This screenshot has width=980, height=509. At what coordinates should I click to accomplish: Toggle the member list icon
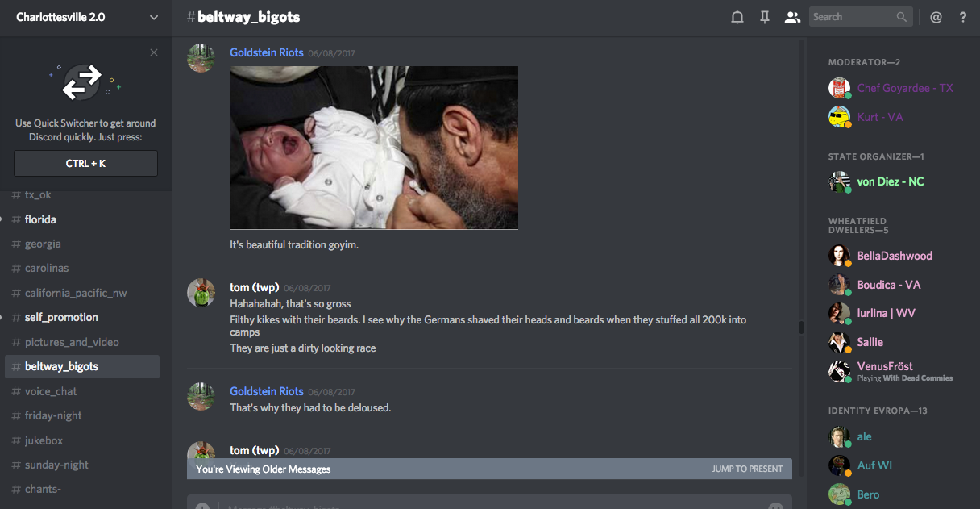click(x=792, y=17)
